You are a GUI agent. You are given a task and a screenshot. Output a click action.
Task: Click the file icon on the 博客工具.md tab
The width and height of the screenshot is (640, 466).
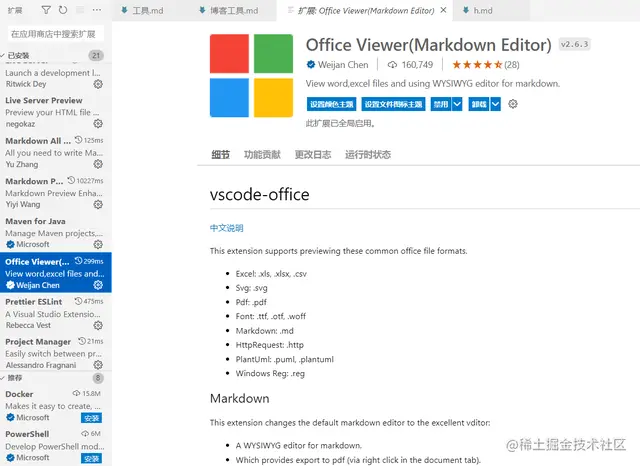tap(202, 10)
